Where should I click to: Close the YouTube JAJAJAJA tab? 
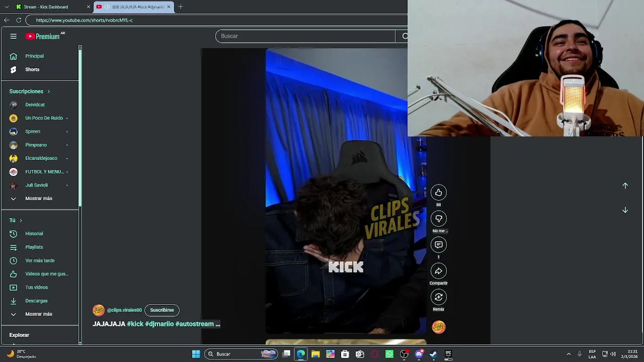(169, 7)
